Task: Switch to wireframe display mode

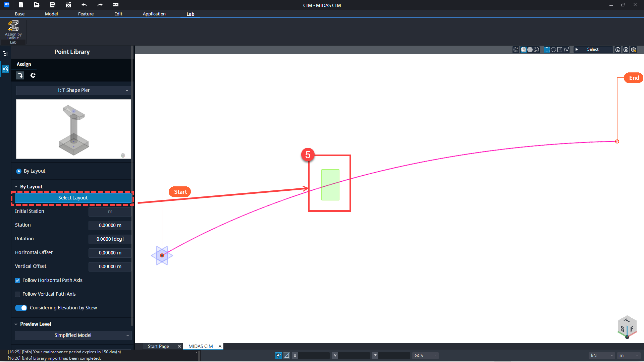Action: 536,50
